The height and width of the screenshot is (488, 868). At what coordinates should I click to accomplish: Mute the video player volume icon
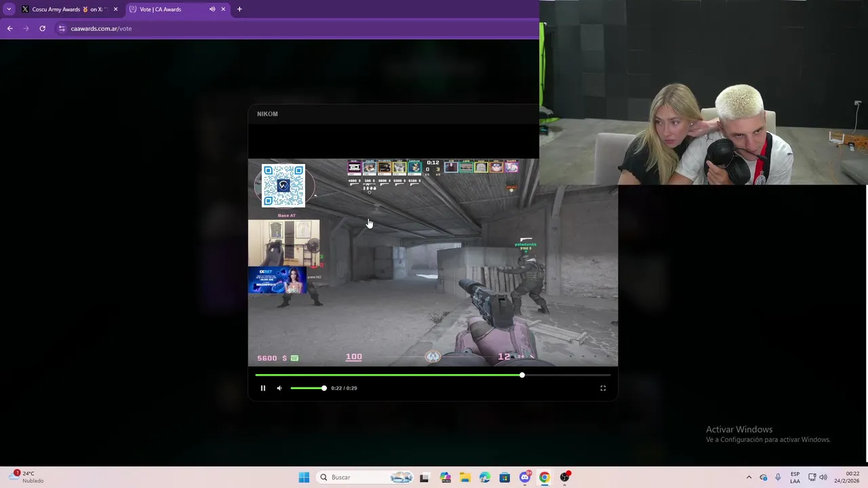[279, 388]
